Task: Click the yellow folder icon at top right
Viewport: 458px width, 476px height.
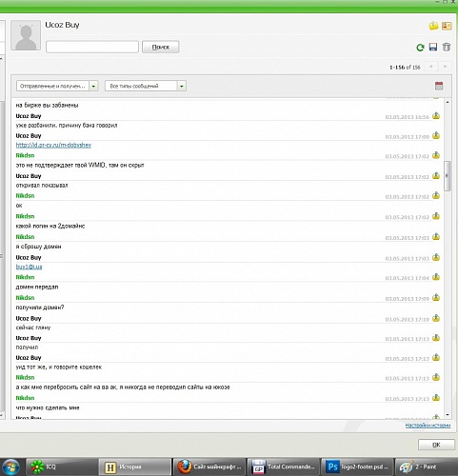Action: (x=433, y=26)
